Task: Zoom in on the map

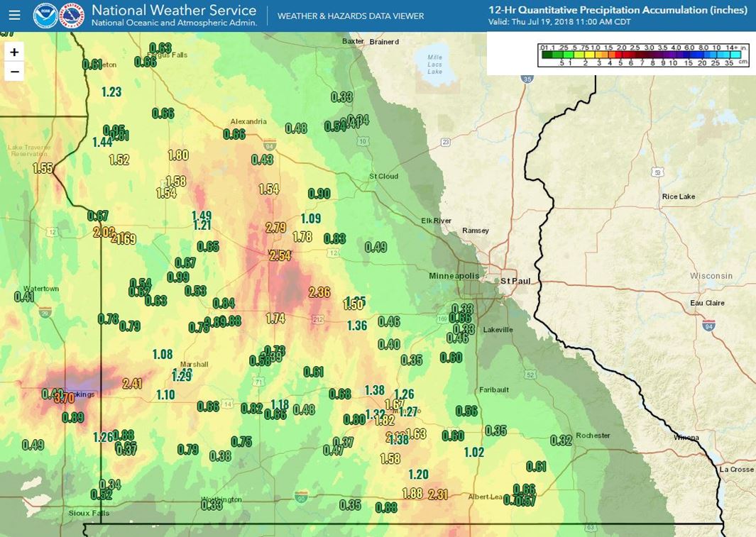Action: [x=14, y=52]
